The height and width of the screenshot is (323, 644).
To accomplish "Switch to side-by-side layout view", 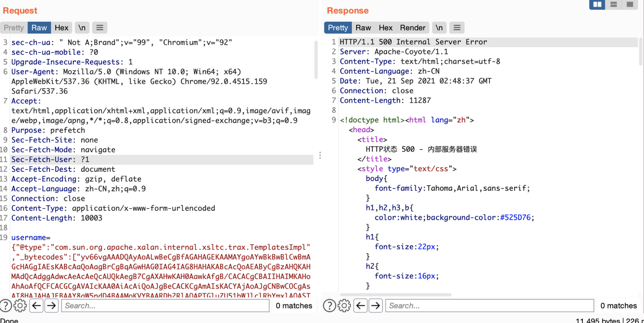I will click(597, 4).
